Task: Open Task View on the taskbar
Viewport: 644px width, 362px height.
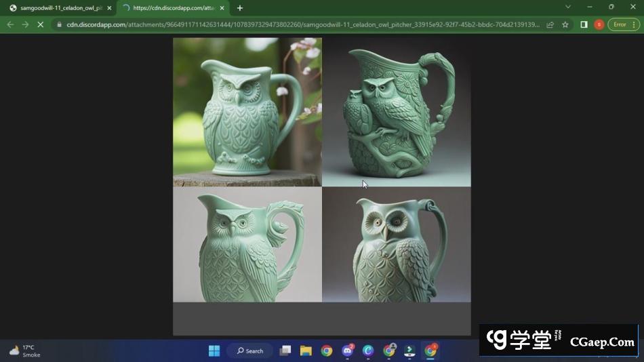Action: pyautogui.click(x=285, y=350)
